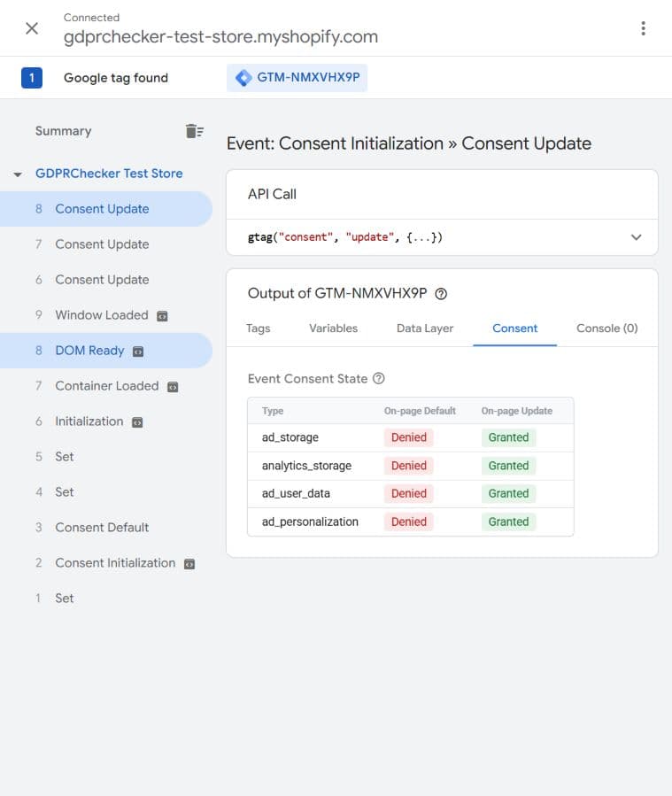This screenshot has width=672, height=796.
Task: Switch to the Console (0) tab
Action: click(x=607, y=328)
